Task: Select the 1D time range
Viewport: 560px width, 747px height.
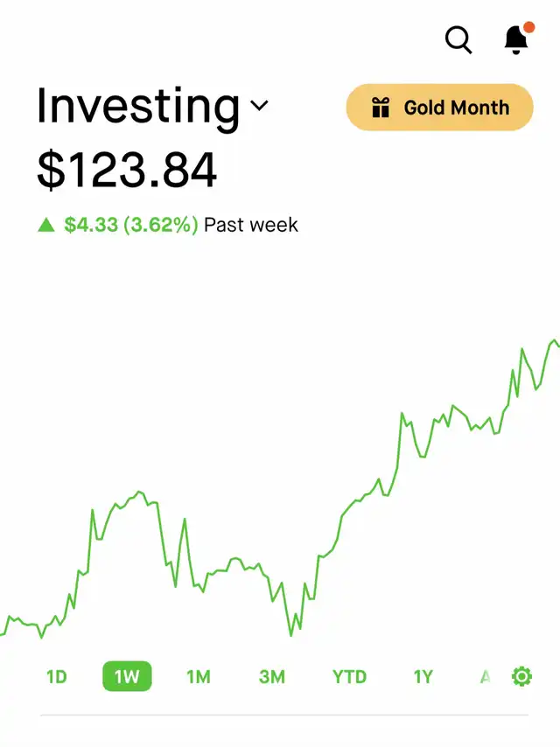Action: pos(57,676)
